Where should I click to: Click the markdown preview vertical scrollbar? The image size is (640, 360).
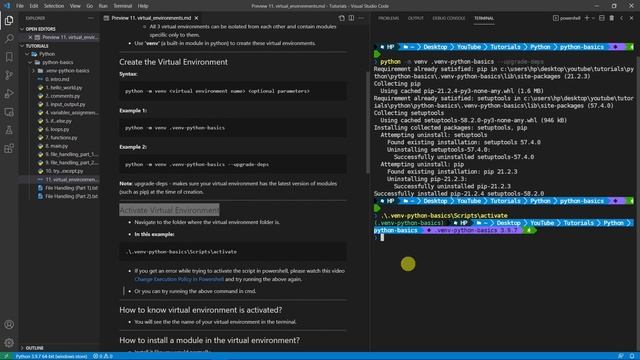click(367, 122)
